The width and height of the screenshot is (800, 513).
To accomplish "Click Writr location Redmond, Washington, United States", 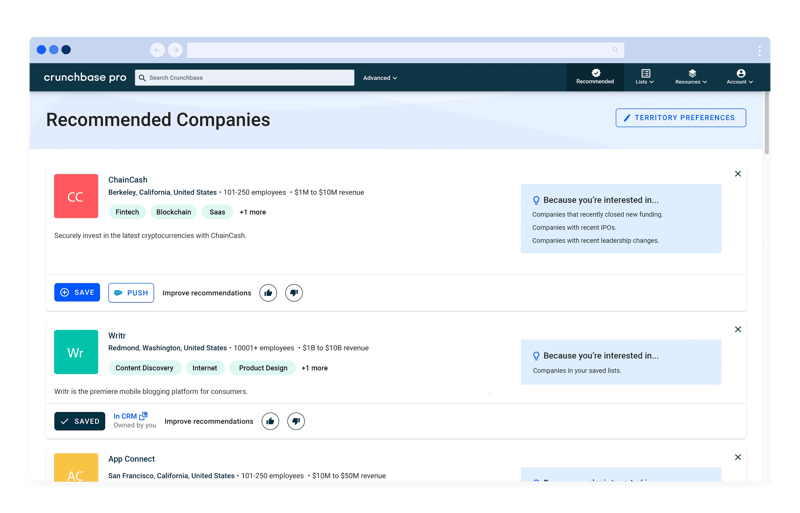I will 167,348.
